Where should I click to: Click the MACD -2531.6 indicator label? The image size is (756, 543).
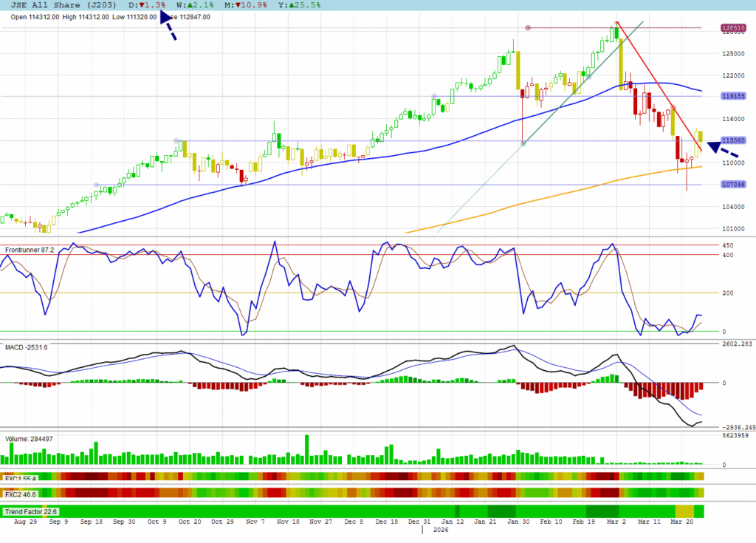coord(26,347)
